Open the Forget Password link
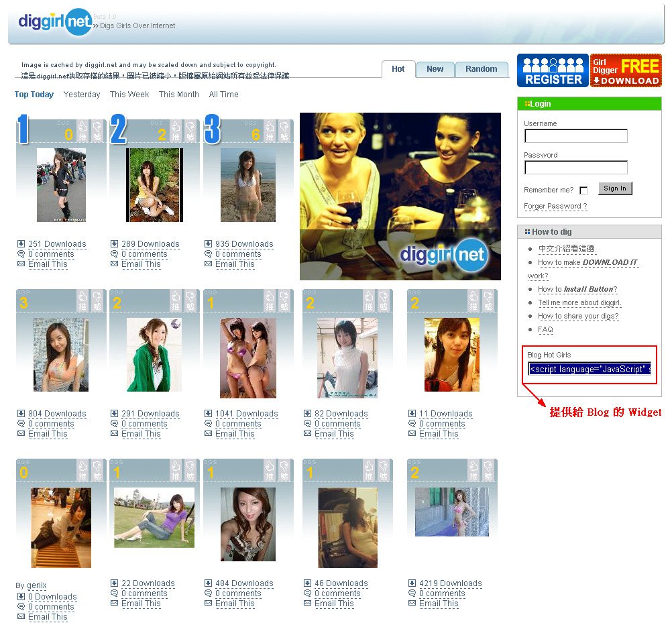The image size is (672, 627). pyautogui.click(x=555, y=206)
